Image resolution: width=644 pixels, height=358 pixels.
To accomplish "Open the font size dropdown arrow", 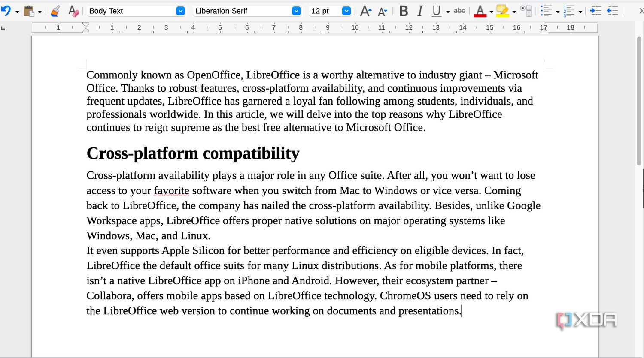I will pos(346,11).
